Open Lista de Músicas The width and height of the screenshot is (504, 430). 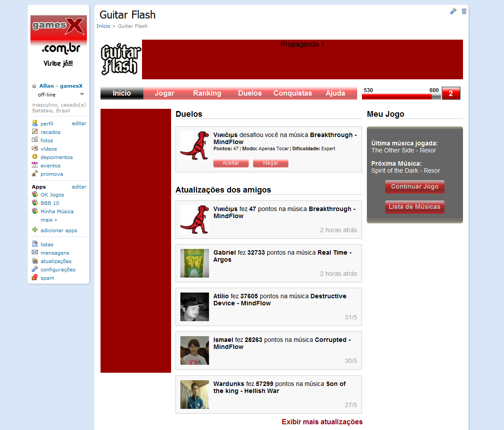click(414, 207)
